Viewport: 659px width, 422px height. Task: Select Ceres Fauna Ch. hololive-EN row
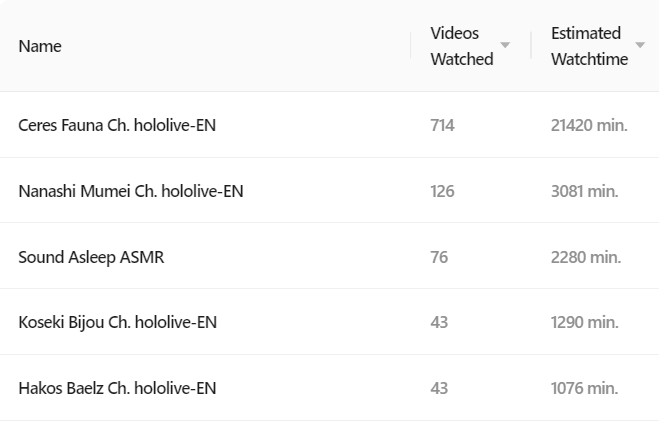coord(330,125)
